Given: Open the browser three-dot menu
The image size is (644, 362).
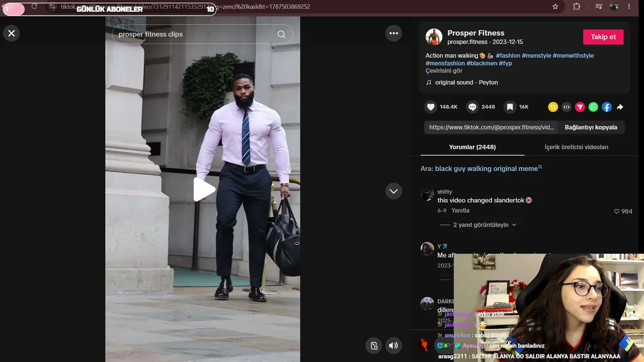Looking at the screenshot, I should pos(629,7).
